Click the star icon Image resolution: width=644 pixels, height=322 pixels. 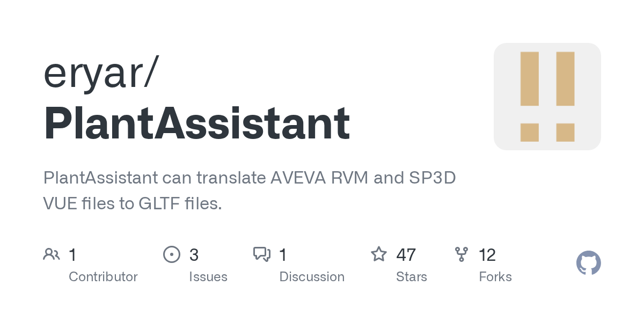pyautogui.click(x=379, y=254)
